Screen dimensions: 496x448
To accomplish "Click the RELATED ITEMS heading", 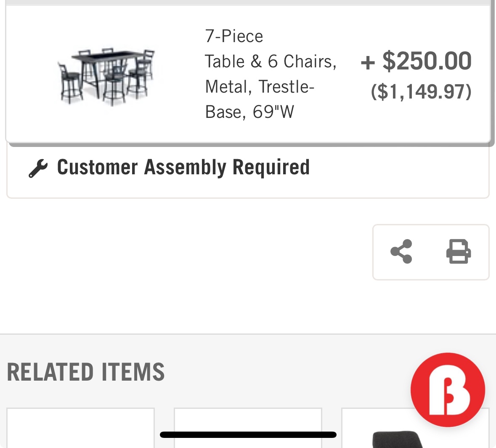I will pyautogui.click(x=86, y=372).
